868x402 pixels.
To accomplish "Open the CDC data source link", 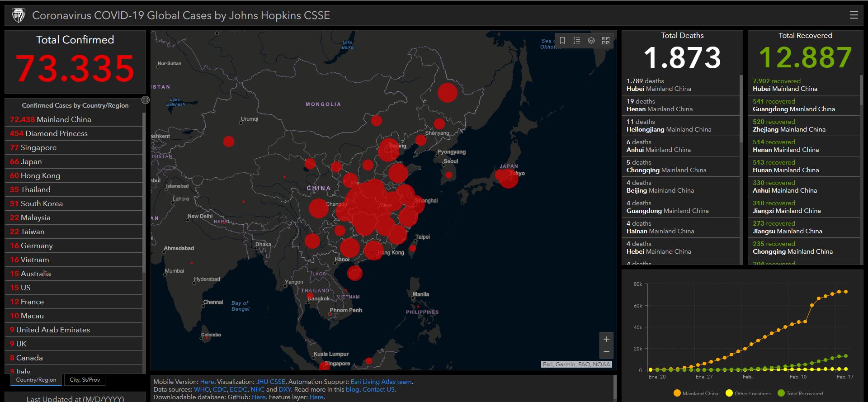I will tap(220, 389).
